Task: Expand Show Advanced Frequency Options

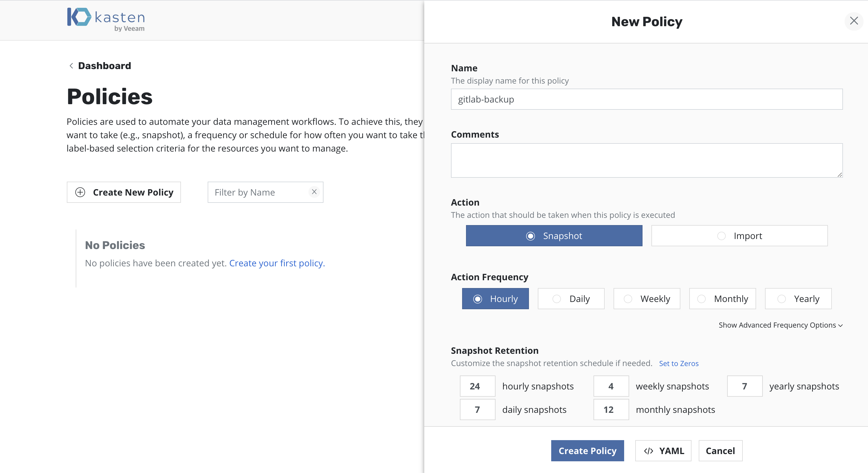Action: click(x=780, y=325)
